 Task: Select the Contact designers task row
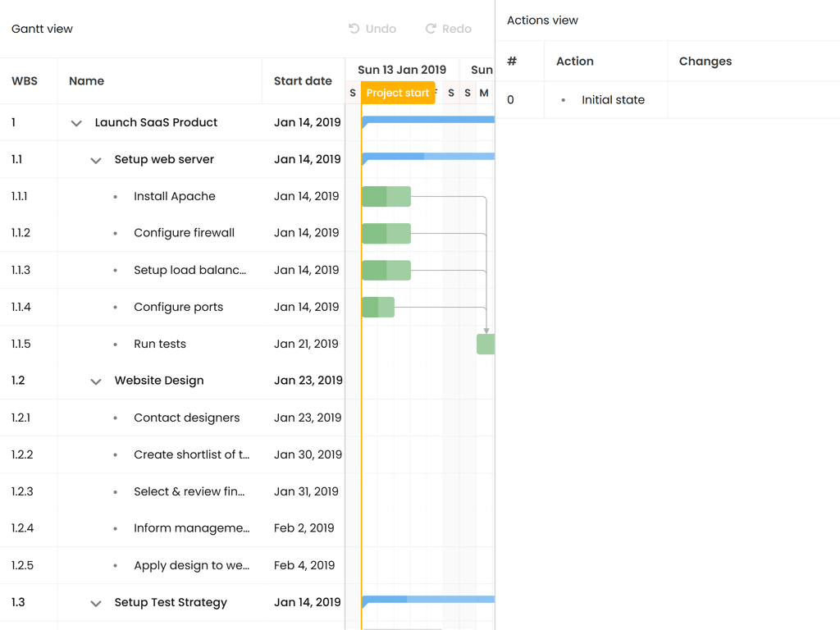187,418
